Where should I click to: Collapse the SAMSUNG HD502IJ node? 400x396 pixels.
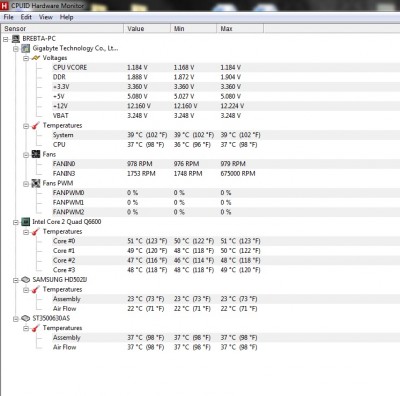point(16,280)
